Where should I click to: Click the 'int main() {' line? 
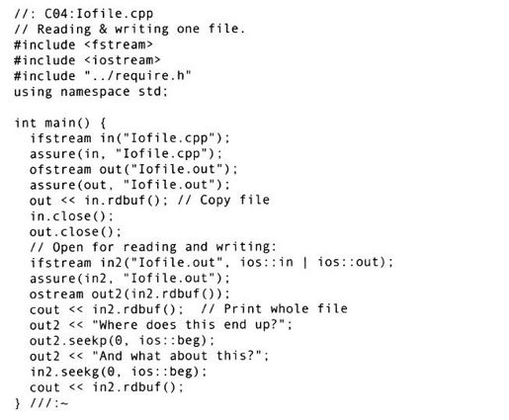[60, 123]
